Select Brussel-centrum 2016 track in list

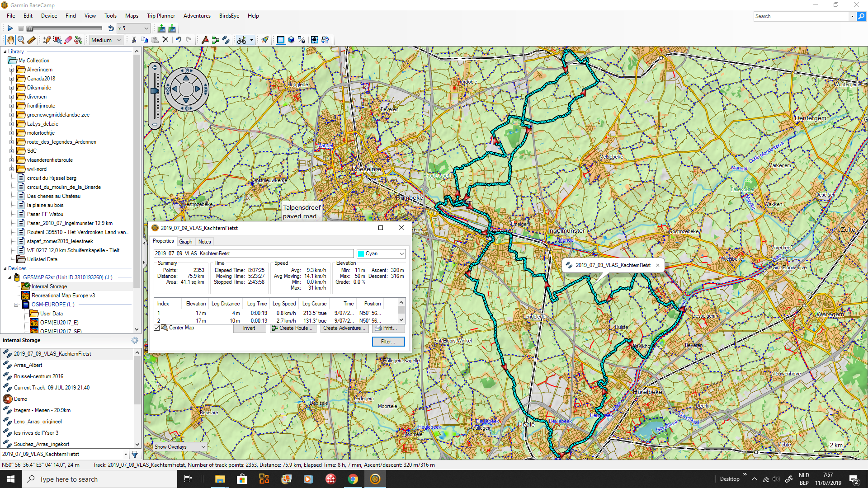[x=38, y=376]
